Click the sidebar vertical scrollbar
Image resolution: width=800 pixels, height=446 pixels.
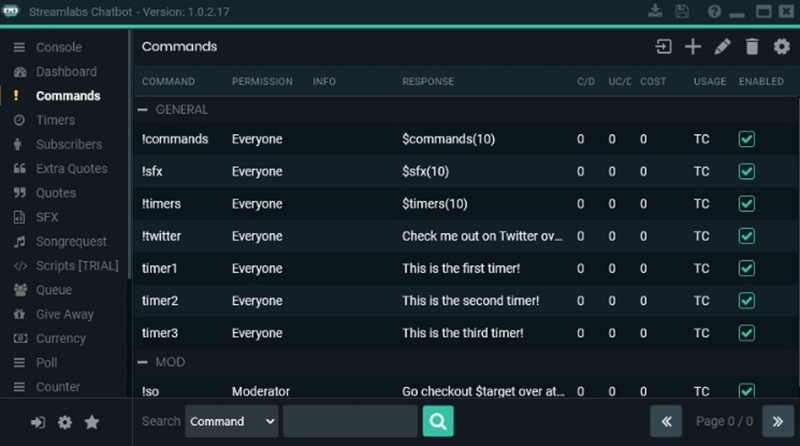pyautogui.click(x=130, y=156)
